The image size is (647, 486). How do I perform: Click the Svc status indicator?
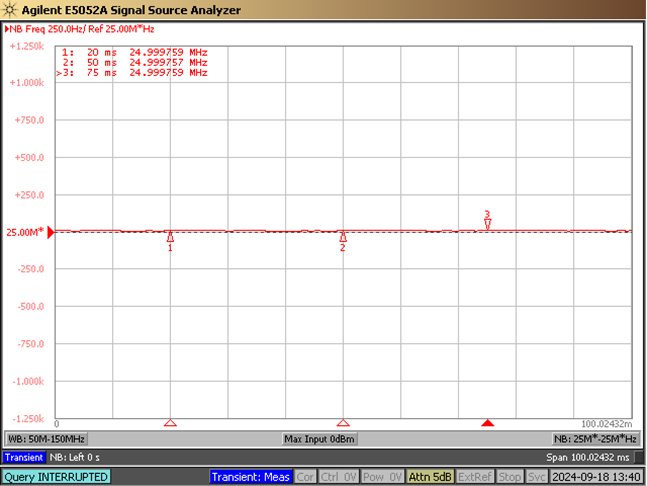[x=536, y=477]
